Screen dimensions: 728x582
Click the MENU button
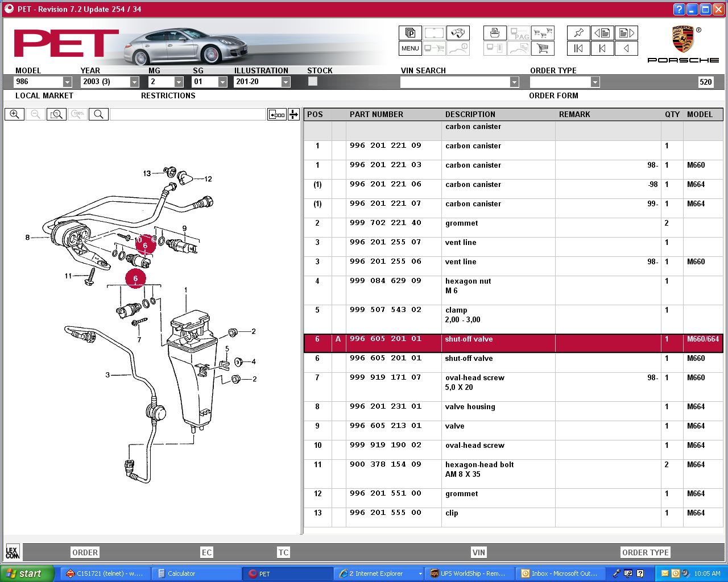[410, 48]
